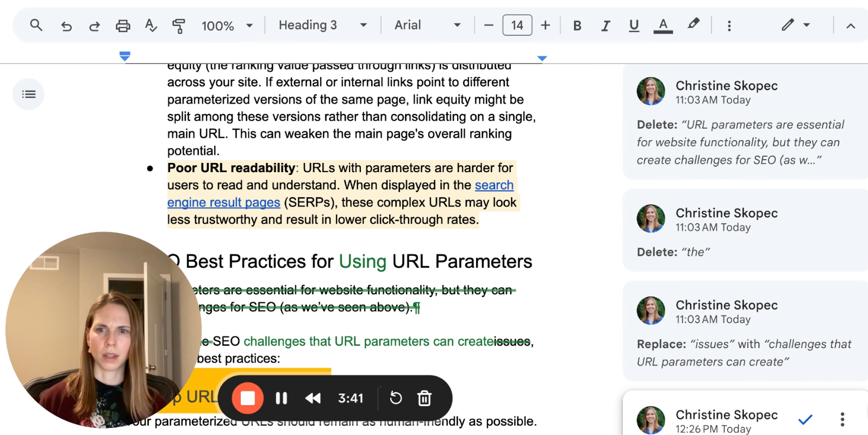Open the editing mode pencil menu
The height and width of the screenshot is (435, 868).
pyautogui.click(x=795, y=25)
